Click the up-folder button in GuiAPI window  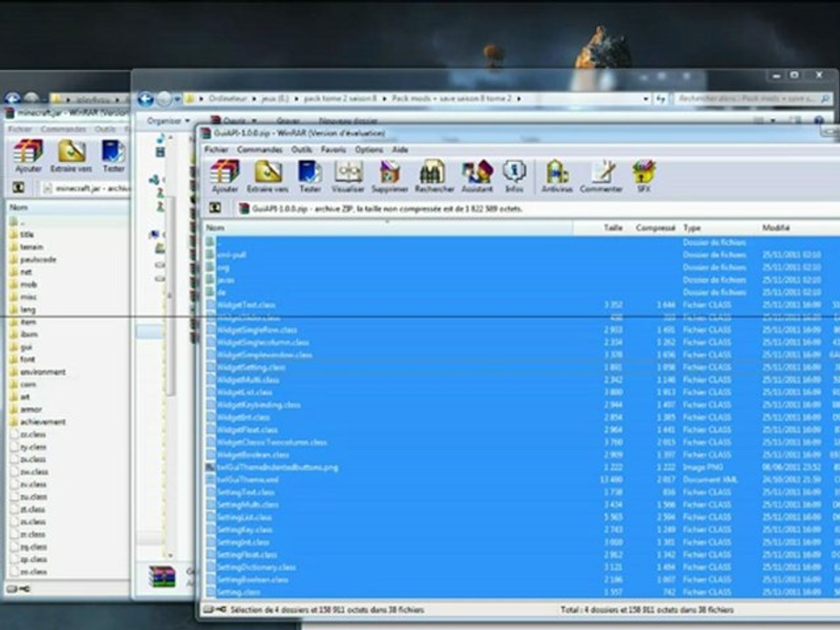(214, 208)
